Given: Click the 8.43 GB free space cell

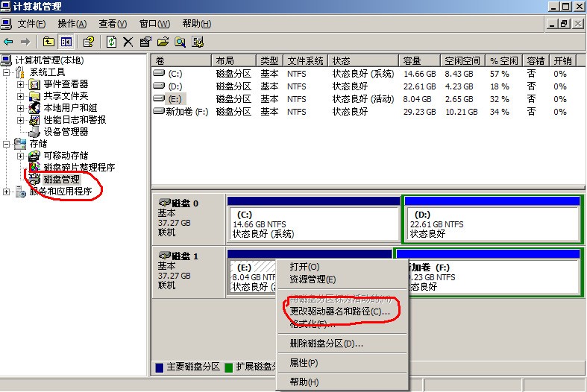Looking at the screenshot, I should point(459,74).
